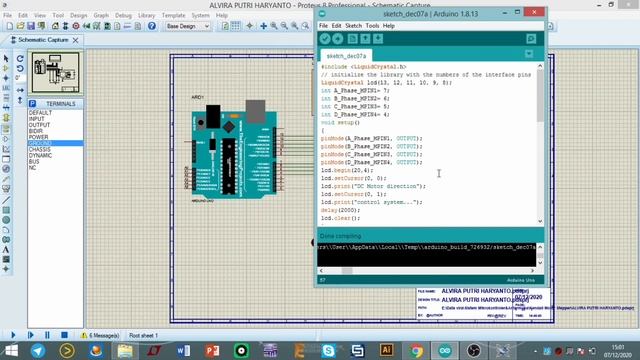Select GROUND in the Terminals list
This screenshot has height=360, width=640.
click(x=56, y=143)
